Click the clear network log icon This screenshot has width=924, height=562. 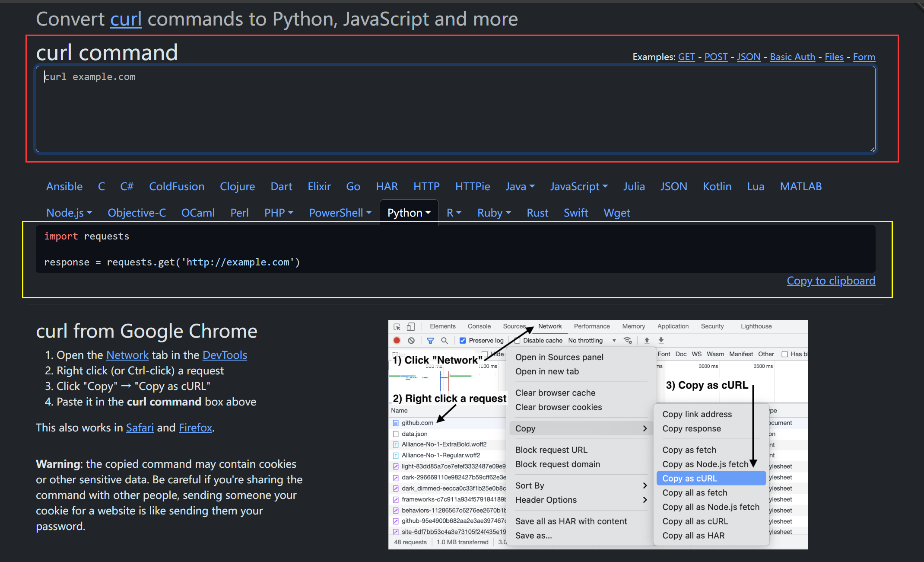(411, 340)
